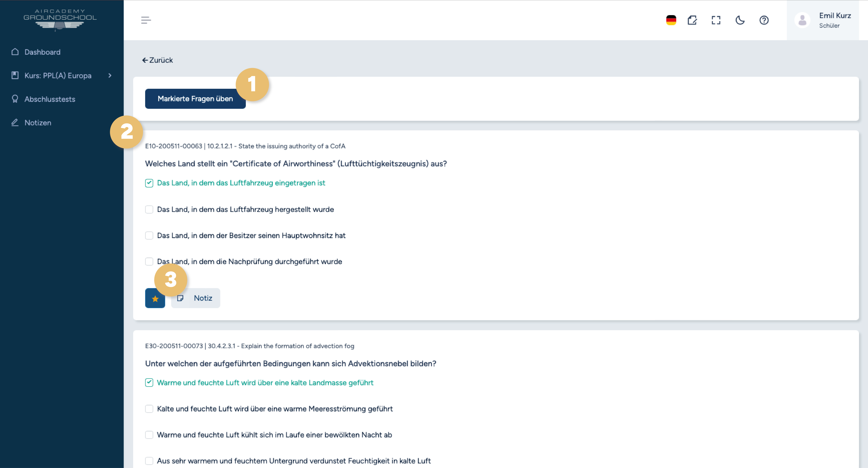868x468 pixels.
Task: Click the course book icon in sidebar
Action: point(15,75)
